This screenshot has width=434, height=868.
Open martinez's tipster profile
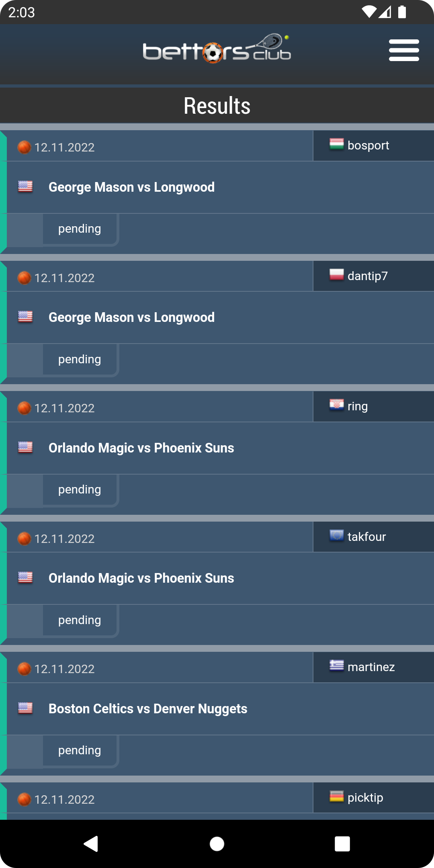(371, 667)
